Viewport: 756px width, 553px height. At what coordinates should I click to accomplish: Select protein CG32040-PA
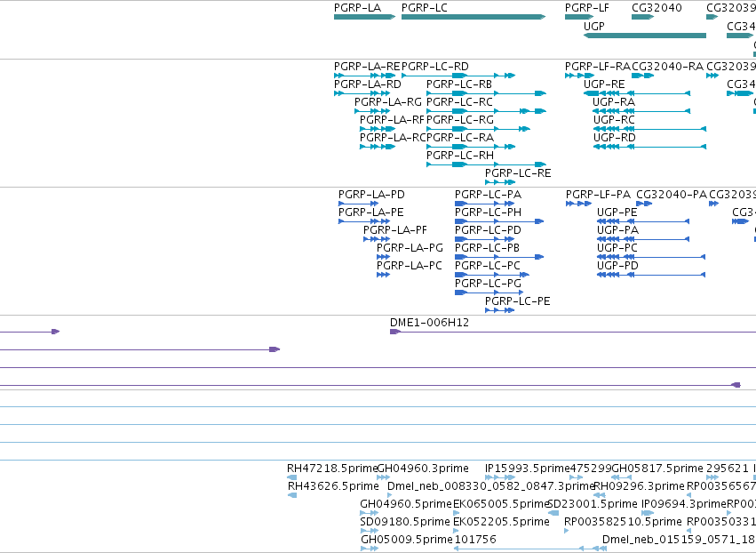(644, 204)
